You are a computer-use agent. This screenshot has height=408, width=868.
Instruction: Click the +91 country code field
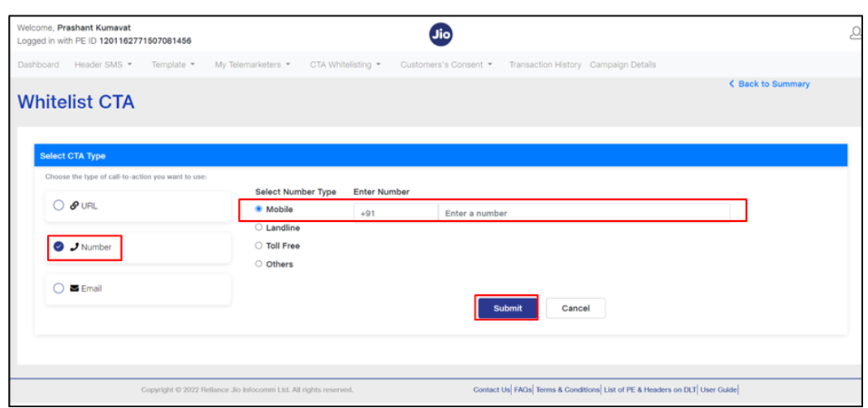click(x=396, y=213)
